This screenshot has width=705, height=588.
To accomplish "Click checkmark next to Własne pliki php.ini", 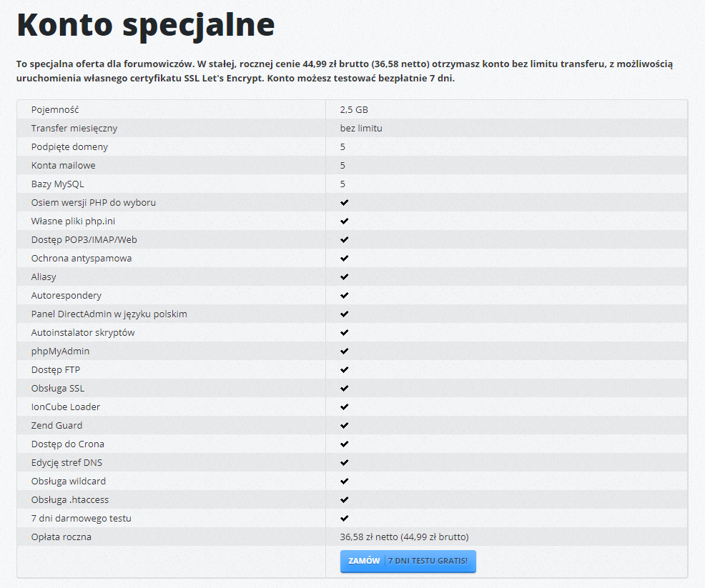I will click(344, 221).
